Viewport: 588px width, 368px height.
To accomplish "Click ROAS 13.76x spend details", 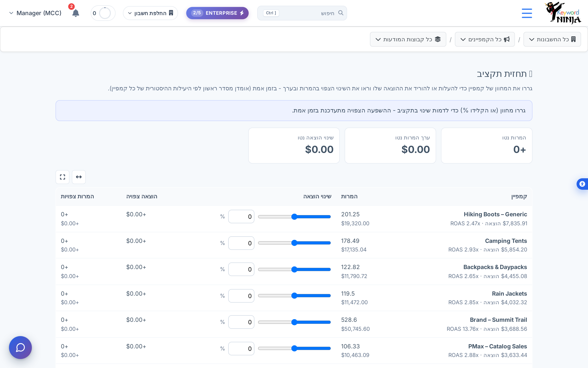I will [487, 329].
